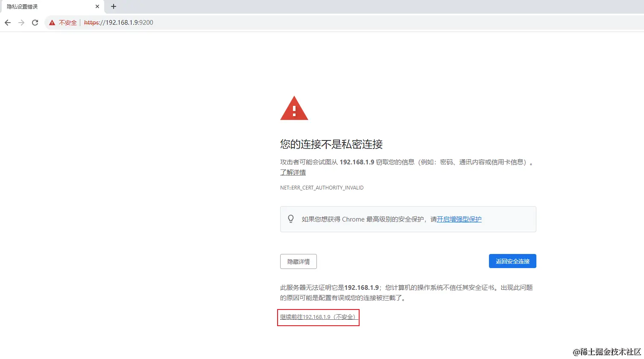Viewport: 644px width, 359px height.
Task: Click the large red warning triangle icon
Action: pyautogui.click(x=294, y=108)
